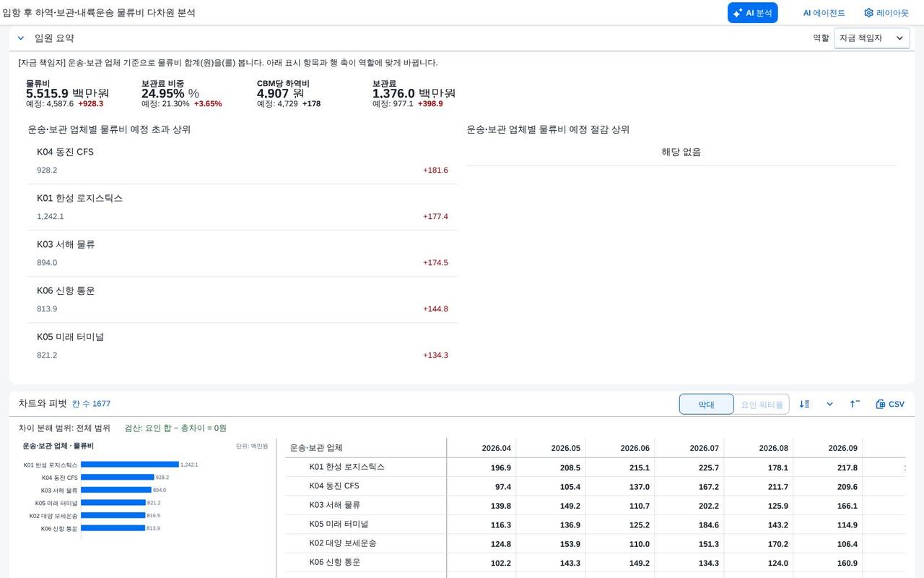Open the 역할 dropdown showing 자금 책임자
The height and width of the screenshot is (578, 924).
click(x=871, y=38)
